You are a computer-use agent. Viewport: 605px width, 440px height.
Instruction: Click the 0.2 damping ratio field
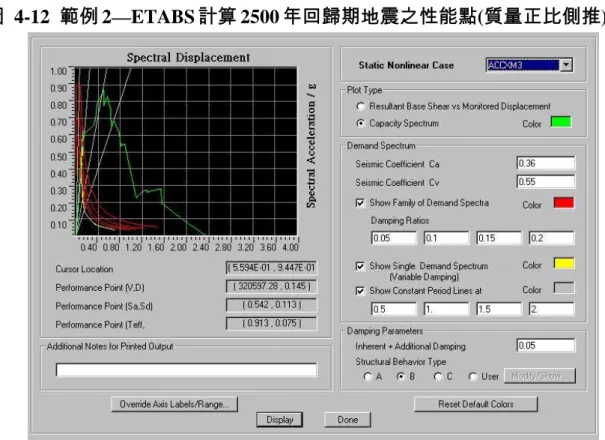[x=551, y=238]
